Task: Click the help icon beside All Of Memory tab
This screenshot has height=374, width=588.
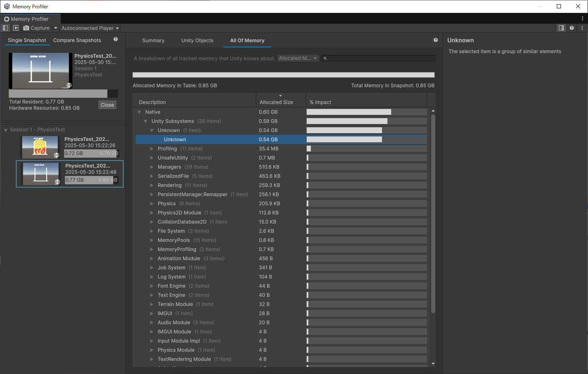Action: pyautogui.click(x=435, y=40)
